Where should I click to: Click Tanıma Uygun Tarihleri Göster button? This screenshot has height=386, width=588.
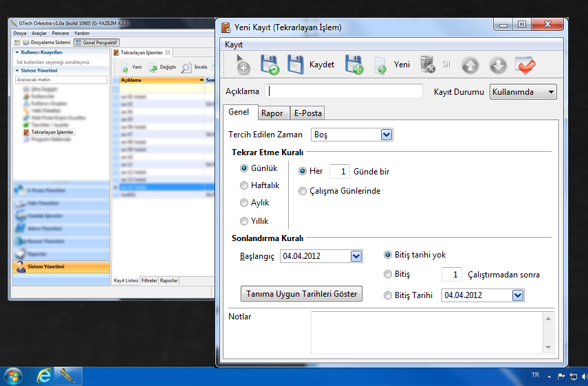point(303,294)
